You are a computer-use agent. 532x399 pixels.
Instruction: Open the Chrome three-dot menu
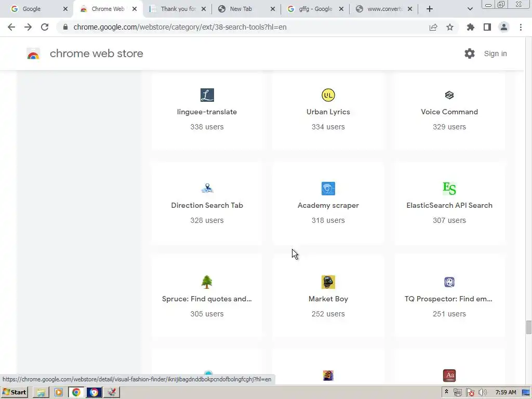click(521, 27)
